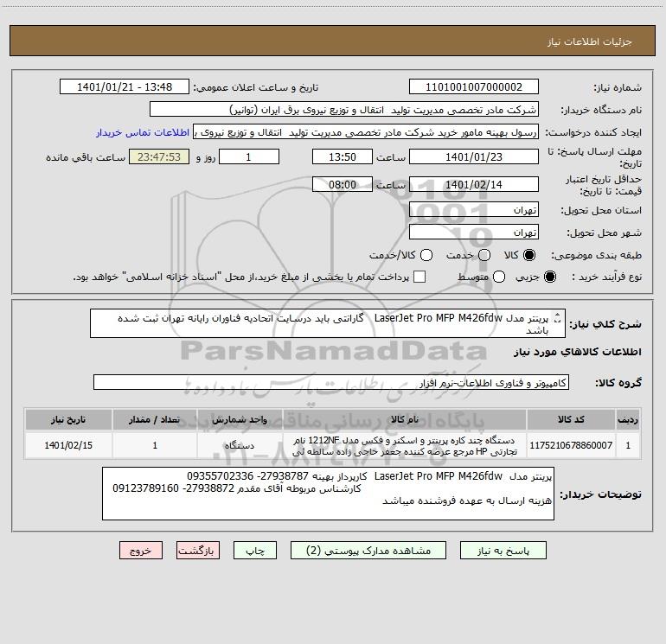Click the delivery city field تهران
Image resolution: width=666 pixels, height=644 pixels.
[x=474, y=233]
